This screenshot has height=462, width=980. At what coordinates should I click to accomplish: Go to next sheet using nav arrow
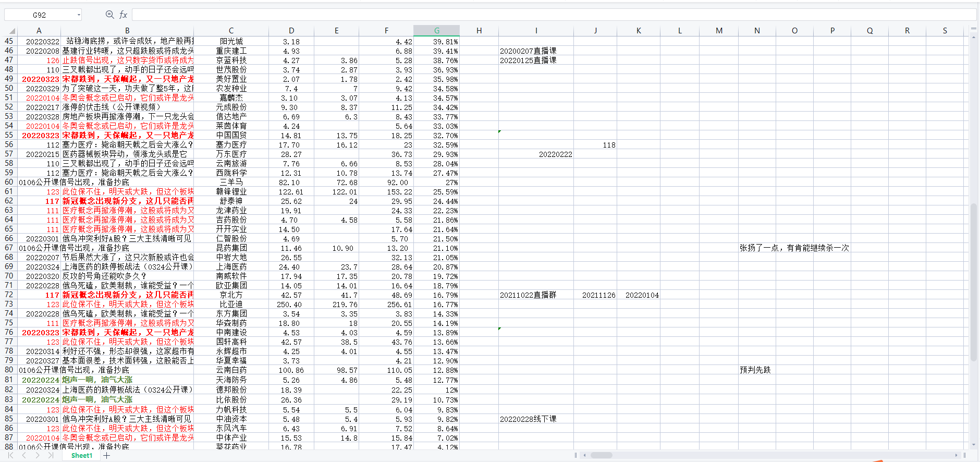(x=38, y=455)
